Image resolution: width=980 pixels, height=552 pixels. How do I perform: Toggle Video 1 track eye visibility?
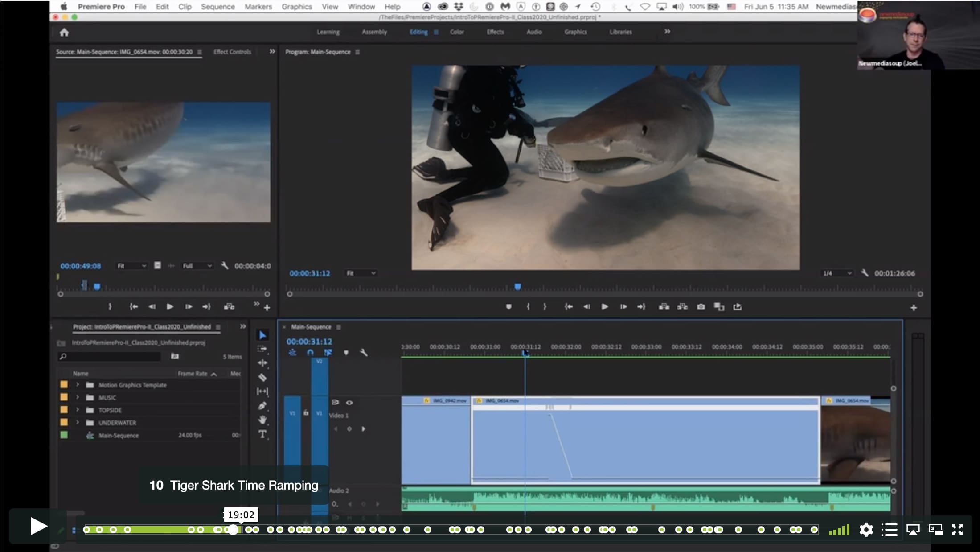[349, 403]
